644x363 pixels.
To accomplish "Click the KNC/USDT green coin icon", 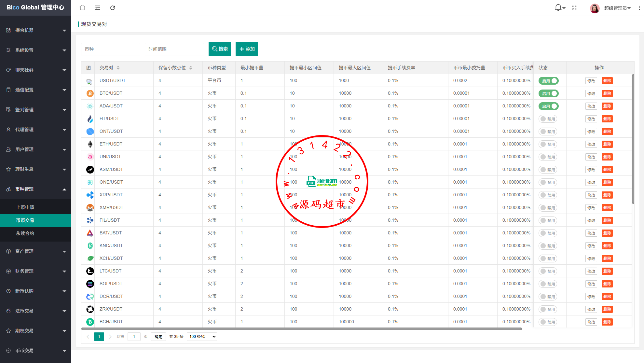I will tap(90, 246).
